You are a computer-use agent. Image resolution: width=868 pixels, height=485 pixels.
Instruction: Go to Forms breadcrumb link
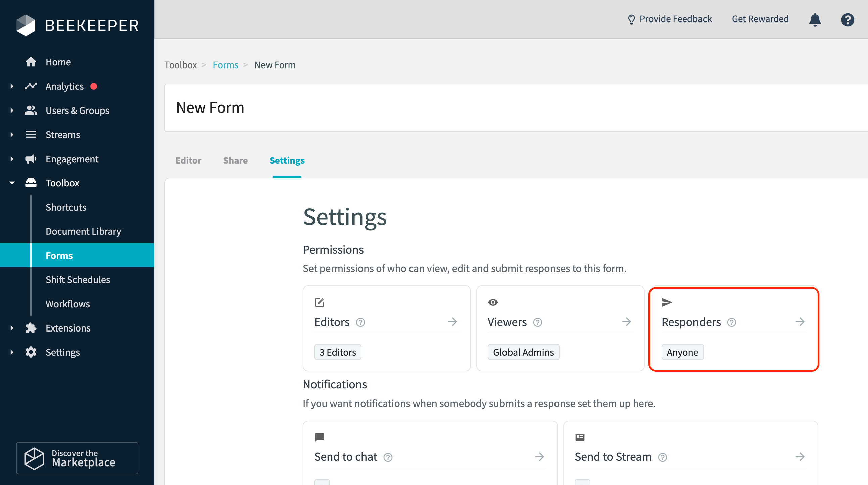(x=226, y=65)
